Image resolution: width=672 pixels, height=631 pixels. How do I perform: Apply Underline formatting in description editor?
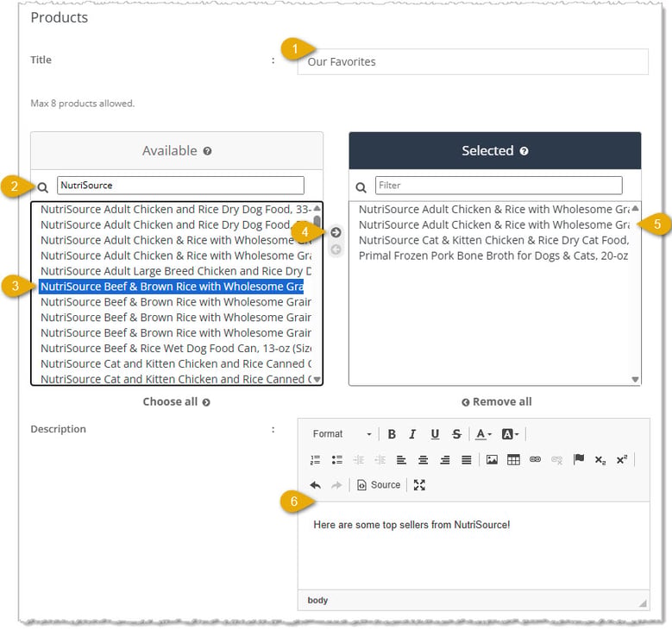coord(435,434)
